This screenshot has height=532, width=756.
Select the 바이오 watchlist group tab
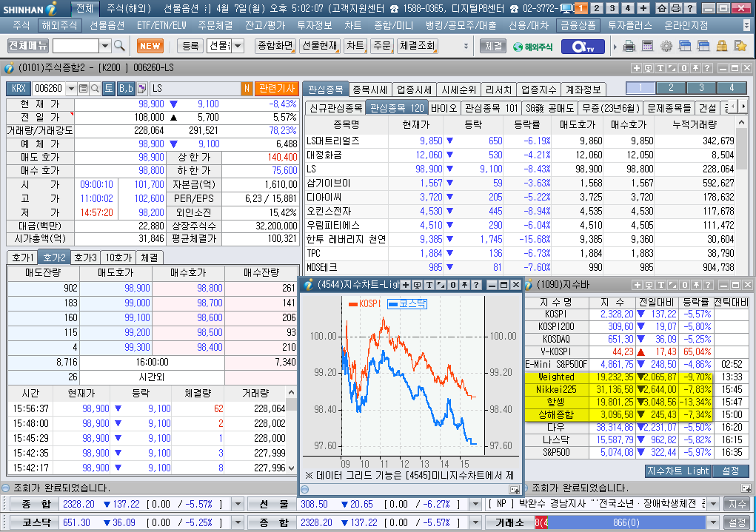443,108
